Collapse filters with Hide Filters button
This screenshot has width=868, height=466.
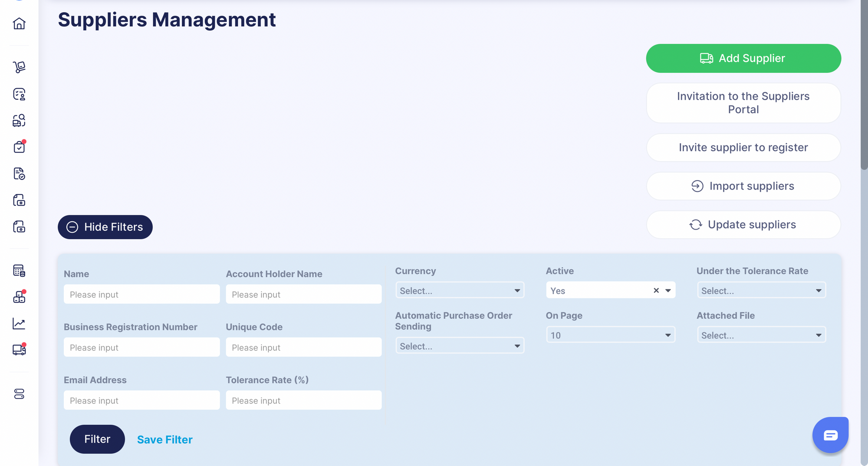click(x=105, y=227)
